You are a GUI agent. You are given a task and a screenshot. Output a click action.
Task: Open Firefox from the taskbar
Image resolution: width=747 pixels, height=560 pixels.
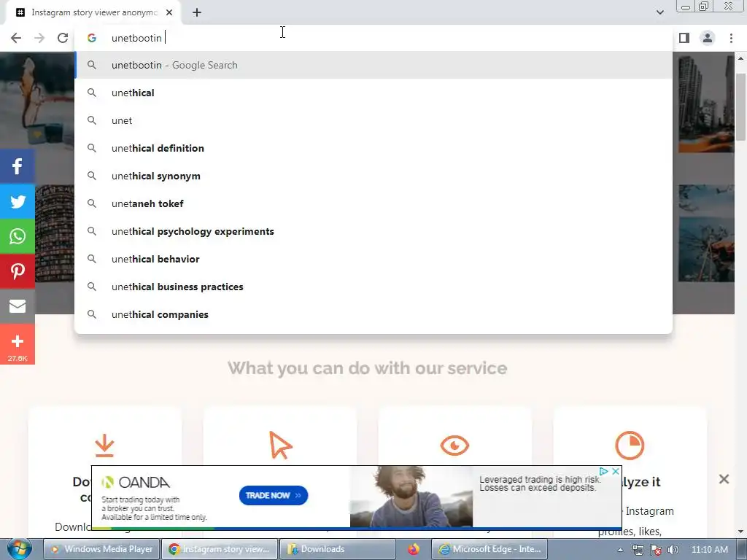pyautogui.click(x=414, y=549)
